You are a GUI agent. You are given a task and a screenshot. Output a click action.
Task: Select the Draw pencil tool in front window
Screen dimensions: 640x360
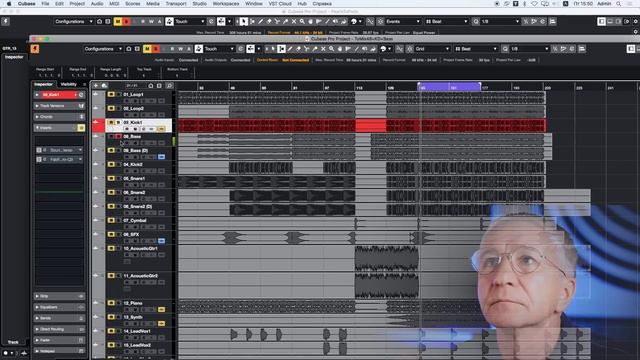point(290,49)
